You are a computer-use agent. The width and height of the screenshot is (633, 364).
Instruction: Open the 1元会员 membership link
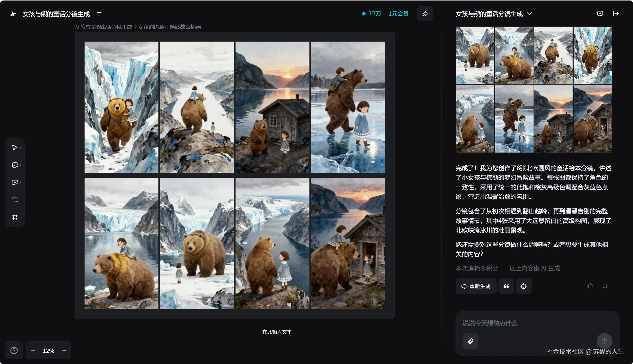pyautogui.click(x=398, y=14)
